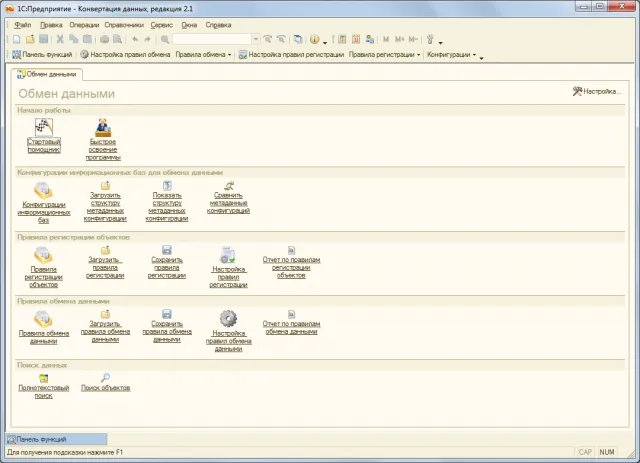640x463 pixels.
Task: Click Настройка правил регистрации toolbar button
Action: [291, 55]
